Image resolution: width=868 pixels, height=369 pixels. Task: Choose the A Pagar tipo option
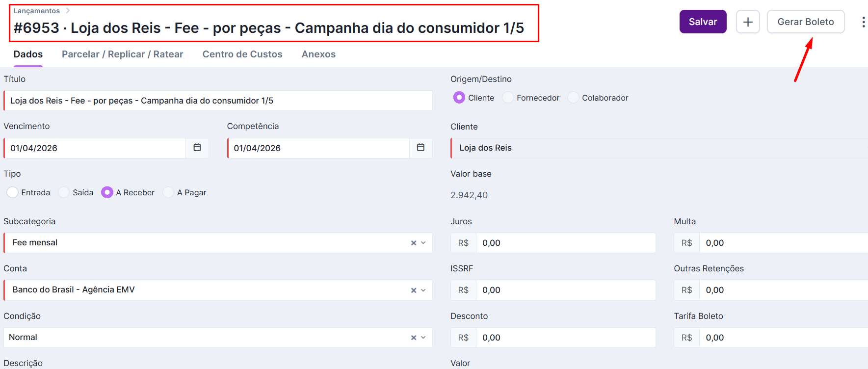(x=169, y=192)
